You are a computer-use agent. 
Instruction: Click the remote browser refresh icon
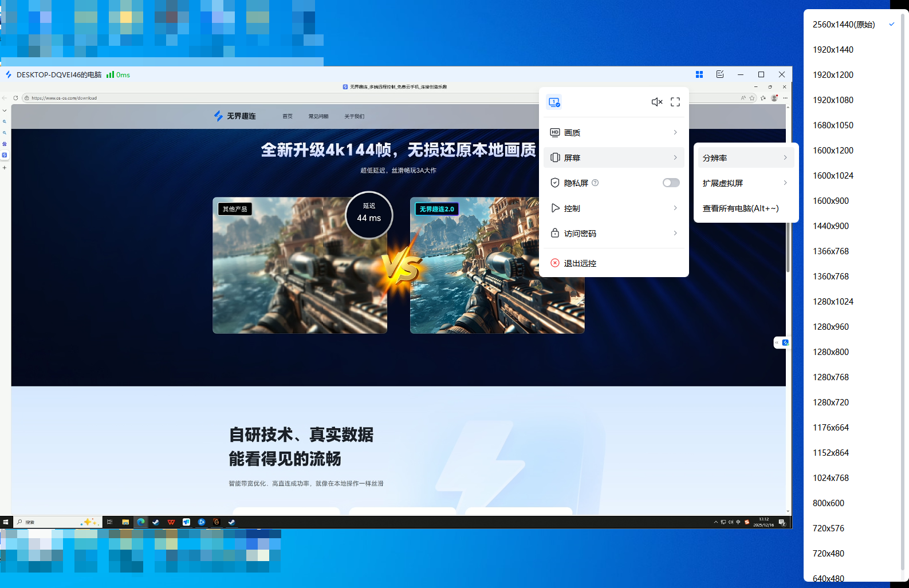pyautogui.click(x=15, y=98)
